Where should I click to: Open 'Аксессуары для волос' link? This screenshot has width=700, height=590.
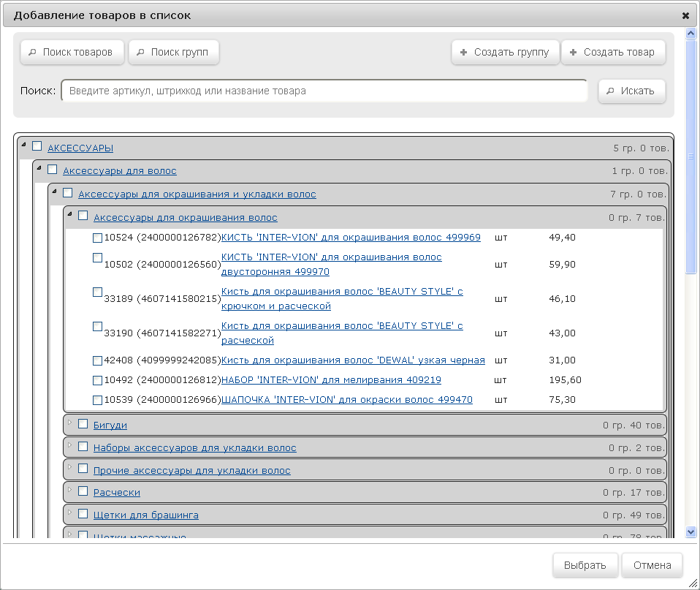click(x=120, y=171)
